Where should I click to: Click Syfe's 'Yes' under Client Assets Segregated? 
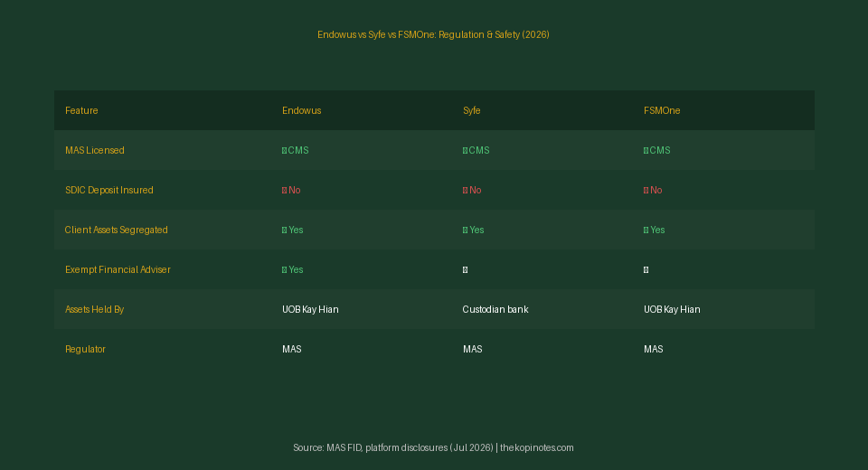click(x=473, y=230)
